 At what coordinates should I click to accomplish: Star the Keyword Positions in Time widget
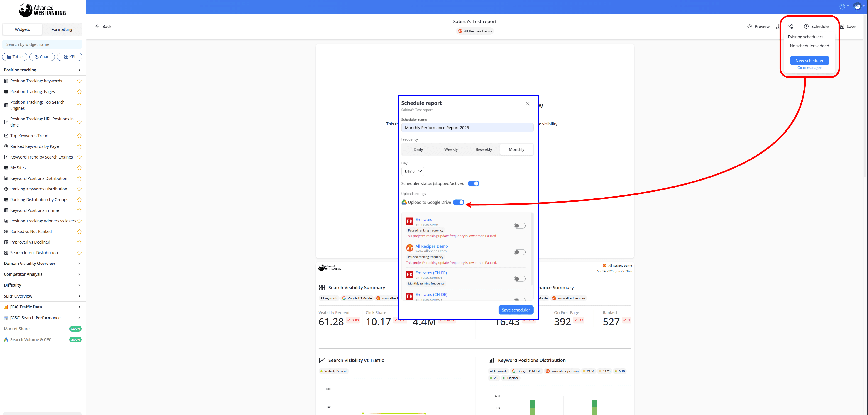(79, 210)
